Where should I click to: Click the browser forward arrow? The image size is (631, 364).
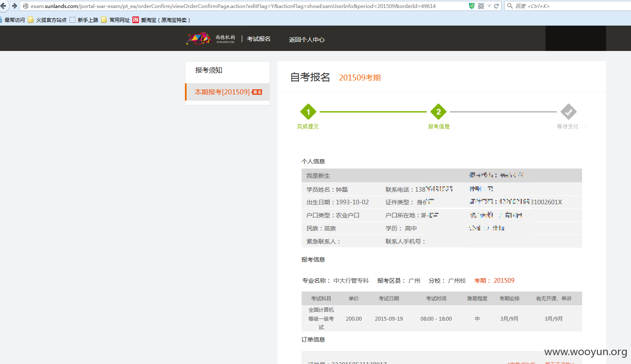[x=14, y=6]
